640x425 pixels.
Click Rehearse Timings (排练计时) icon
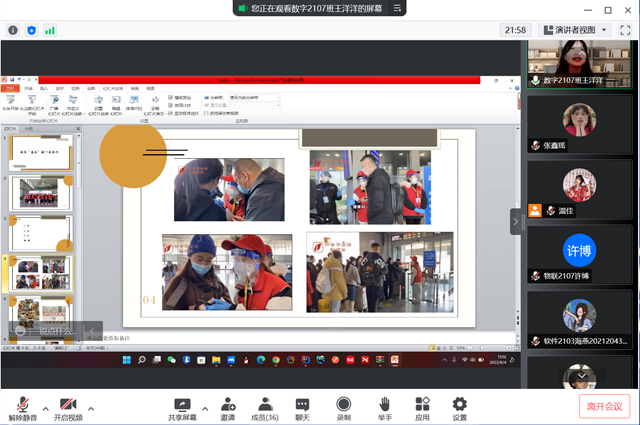[x=133, y=103]
